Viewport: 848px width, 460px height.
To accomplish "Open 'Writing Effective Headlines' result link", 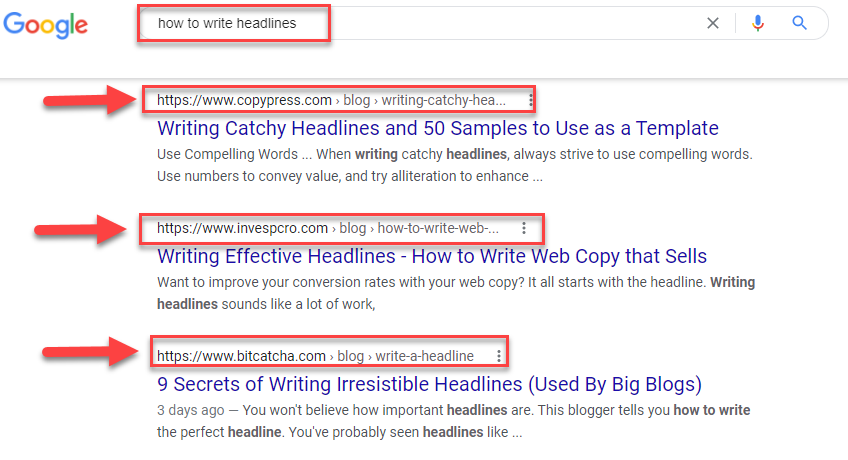I will [x=432, y=256].
